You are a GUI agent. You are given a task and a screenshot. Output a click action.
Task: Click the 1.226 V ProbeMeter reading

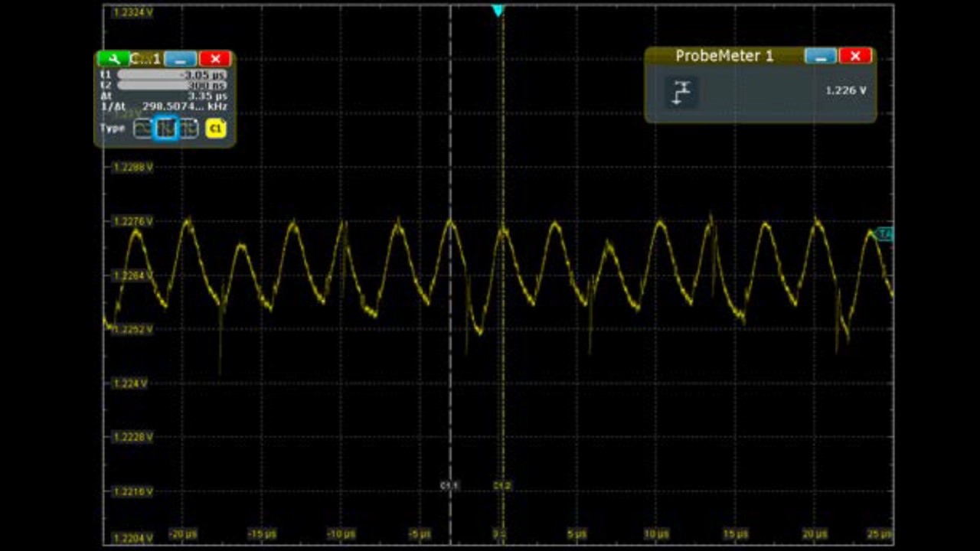click(845, 90)
